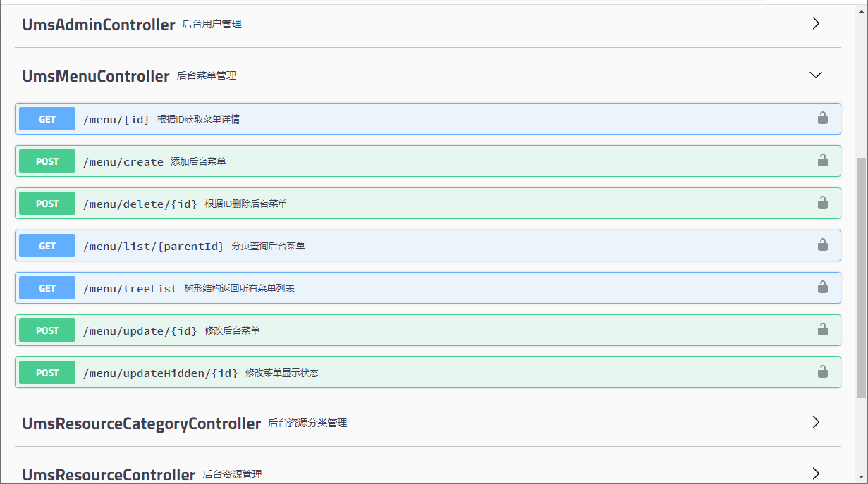The image size is (868, 484).
Task: Click the description 根据ID删除后台菜单
Action: pyautogui.click(x=245, y=204)
